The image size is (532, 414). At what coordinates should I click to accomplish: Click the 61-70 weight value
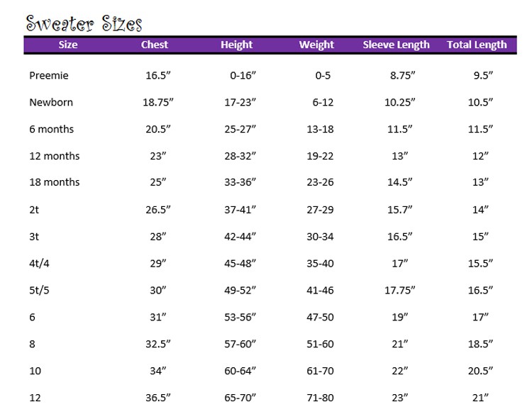tap(320, 371)
